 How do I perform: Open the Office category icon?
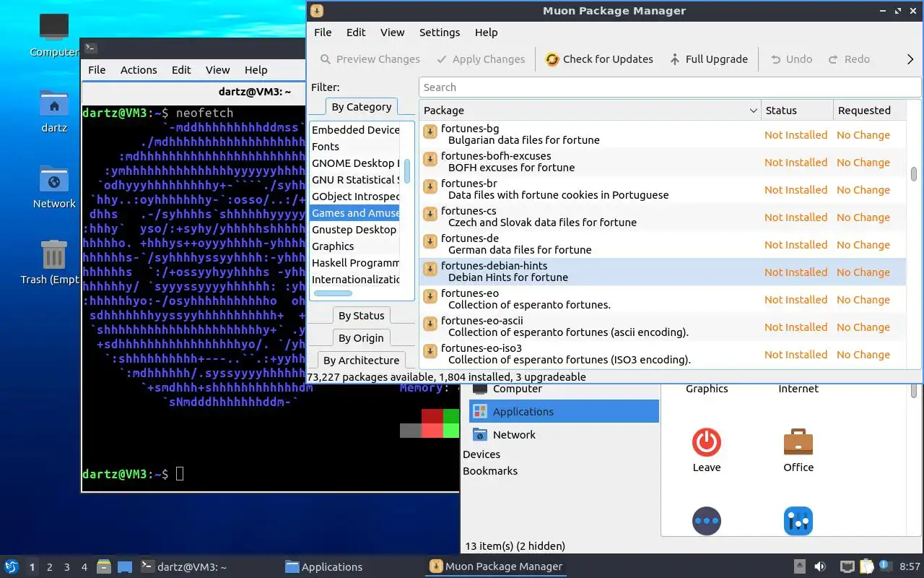[798, 451]
